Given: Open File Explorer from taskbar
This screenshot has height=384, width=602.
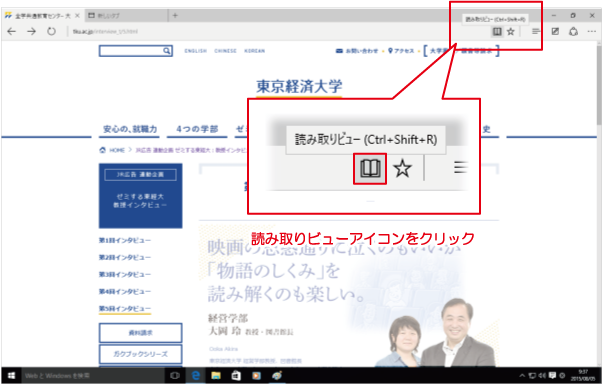Looking at the screenshot, I should pos(216,376).
